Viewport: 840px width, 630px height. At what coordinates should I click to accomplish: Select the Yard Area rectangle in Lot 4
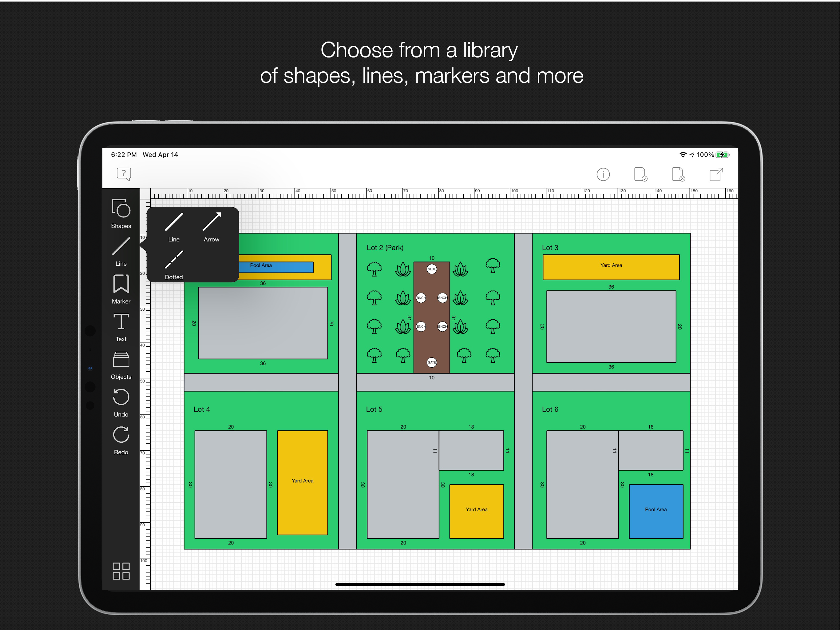302,483
